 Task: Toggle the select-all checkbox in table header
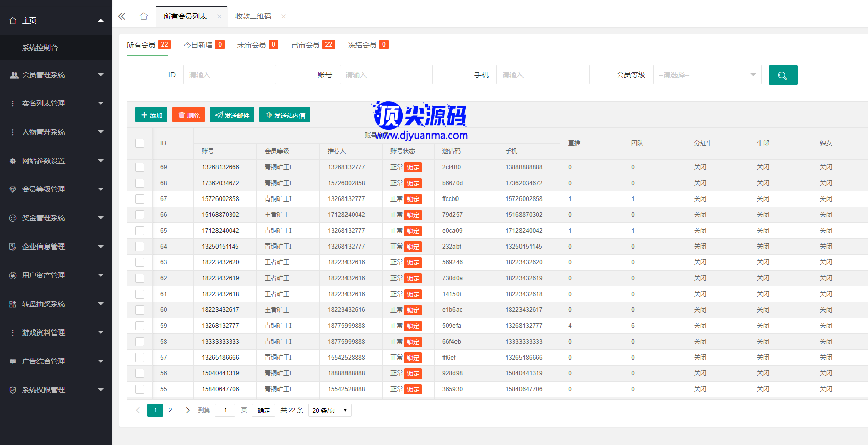pos(140,143)
